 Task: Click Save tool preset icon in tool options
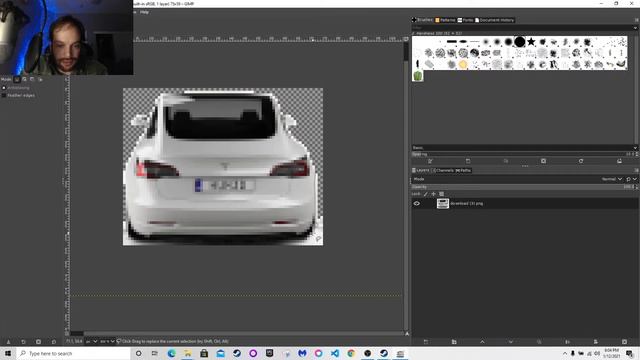click(8, 342)
